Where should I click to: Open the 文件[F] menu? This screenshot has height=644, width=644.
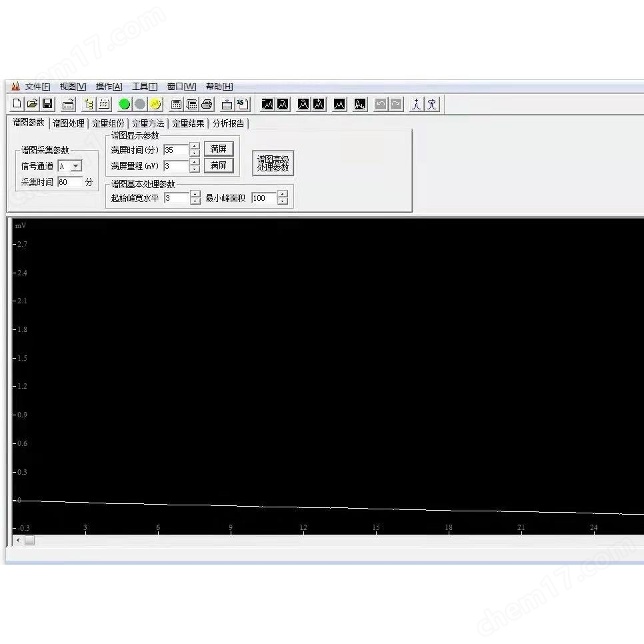coord(37,87)
